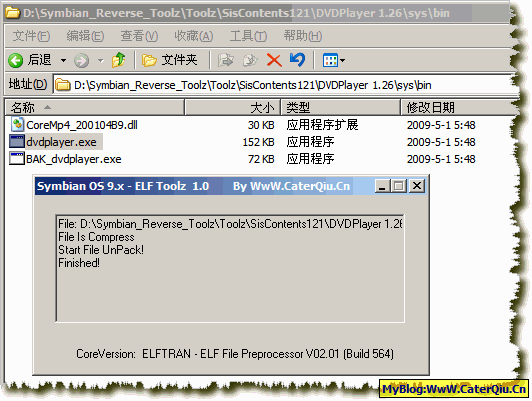The image size is (532, 401).
Task: Sort by 名称 column header
Action: point(95,108)
